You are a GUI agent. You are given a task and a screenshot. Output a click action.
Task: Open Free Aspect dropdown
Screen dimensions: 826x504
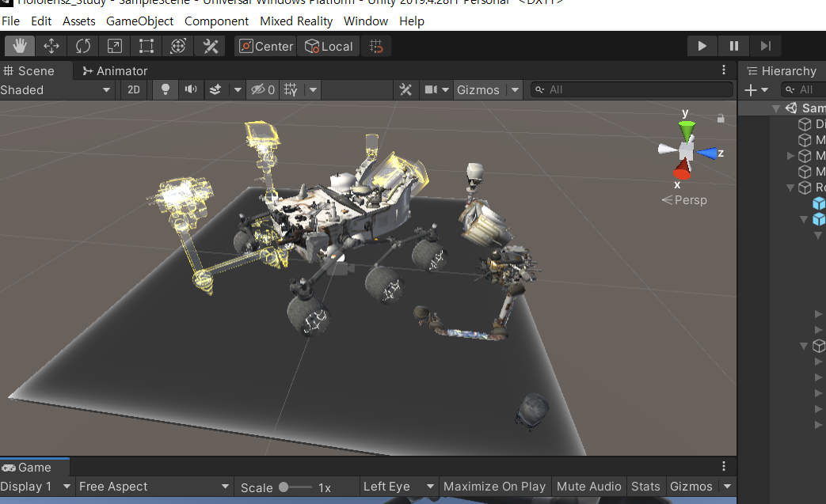pos(154,487)
